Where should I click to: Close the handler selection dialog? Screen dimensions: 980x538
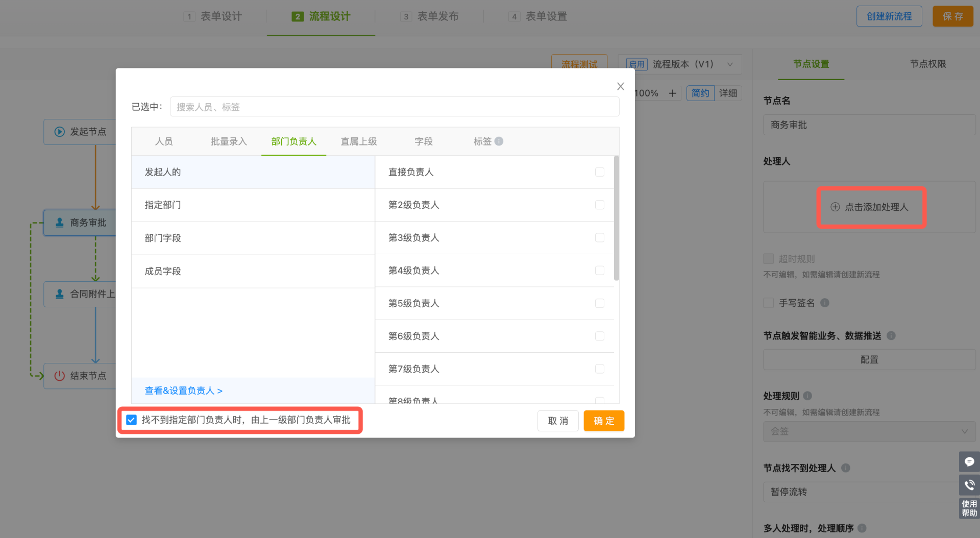[x=620, y=86]
